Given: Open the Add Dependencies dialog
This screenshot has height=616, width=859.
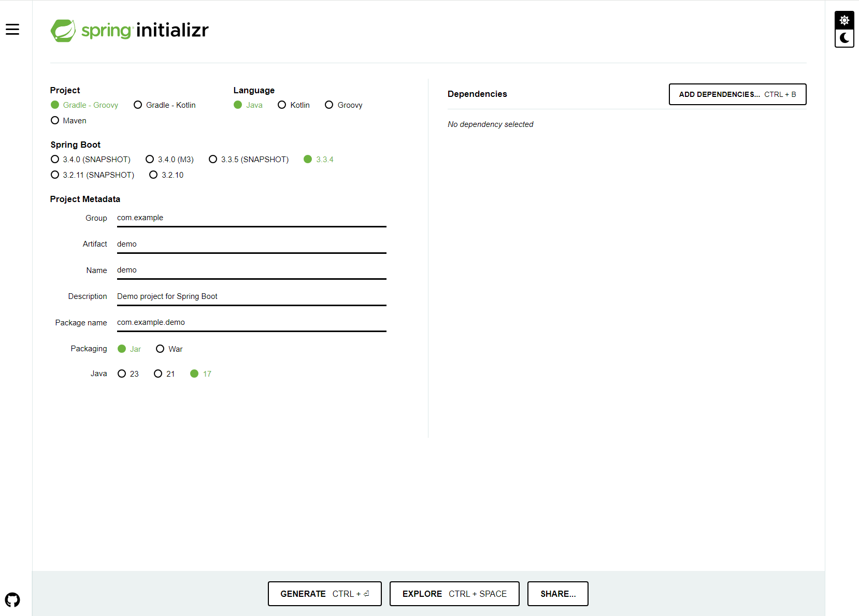Looking at the screenshot, I should tap(738, 94).
